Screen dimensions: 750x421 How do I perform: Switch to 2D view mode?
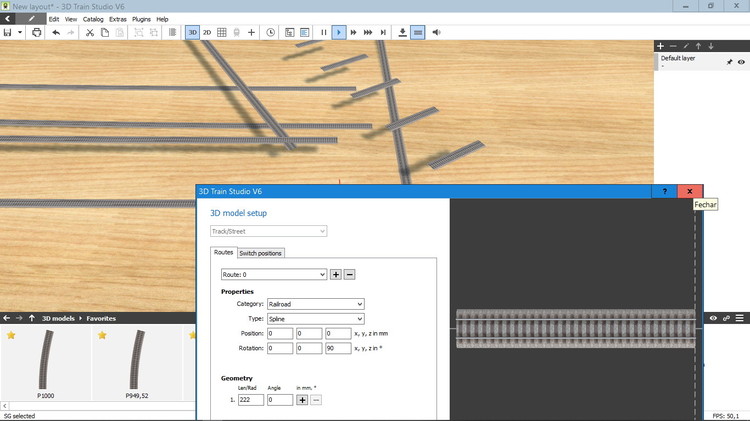(x=207, y=33)
